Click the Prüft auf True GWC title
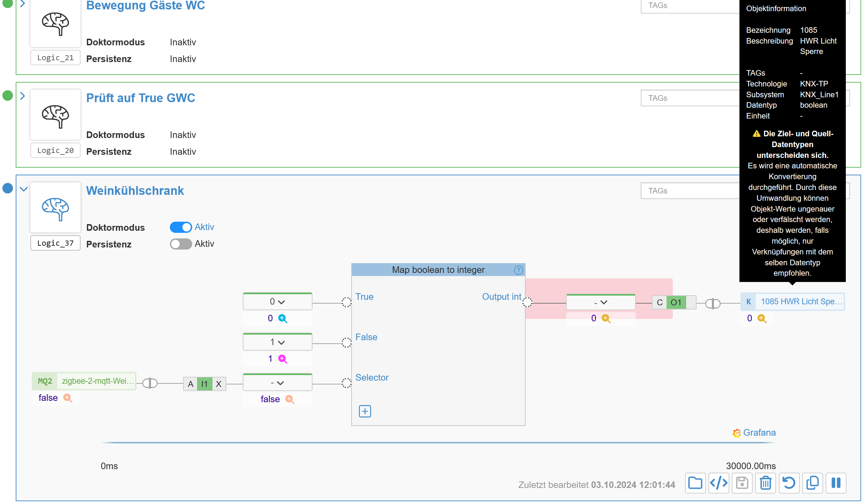 [x=141, y=98]
